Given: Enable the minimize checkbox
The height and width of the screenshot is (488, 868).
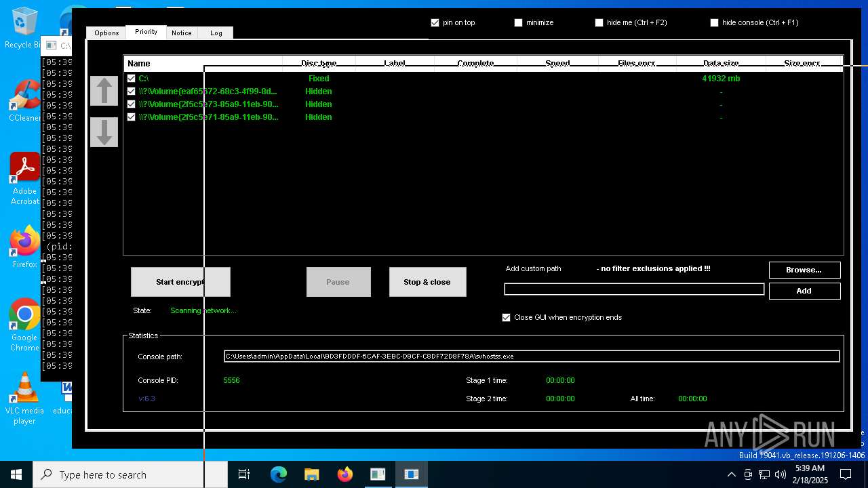Looking at the screenshot, I should tap(518, 22).
